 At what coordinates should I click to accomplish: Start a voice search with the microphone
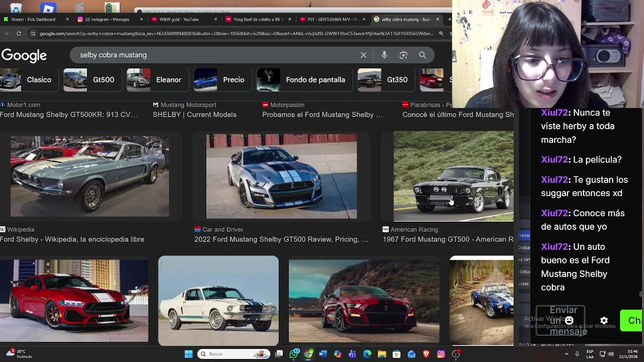coord(384,55)
